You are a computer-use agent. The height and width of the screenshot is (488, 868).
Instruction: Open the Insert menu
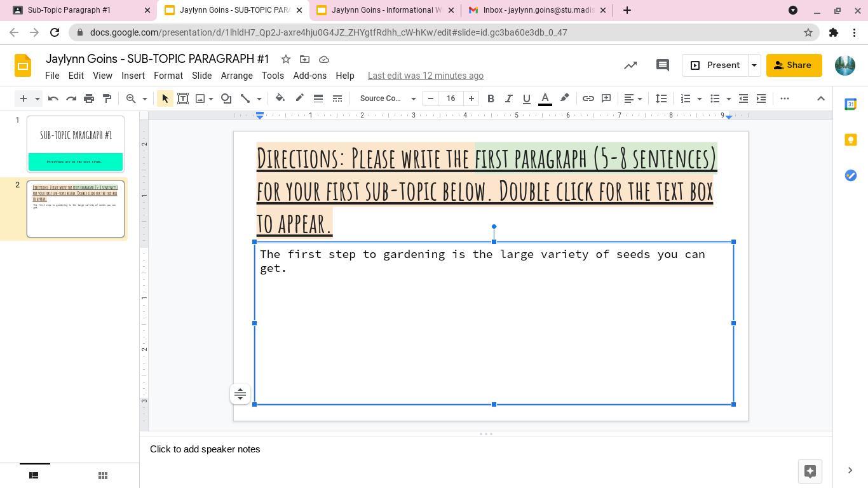click(x=133, y=76)
